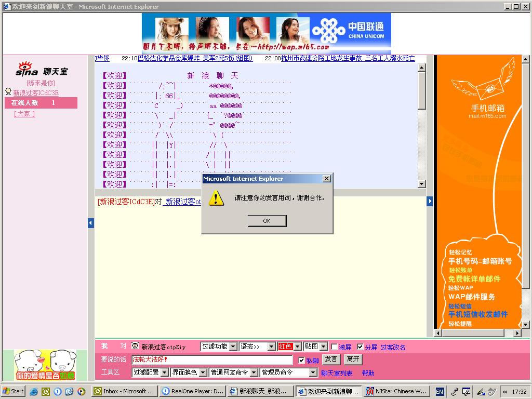
Task: Expand hidden tray icons chevron
Action: coord(505,392)
